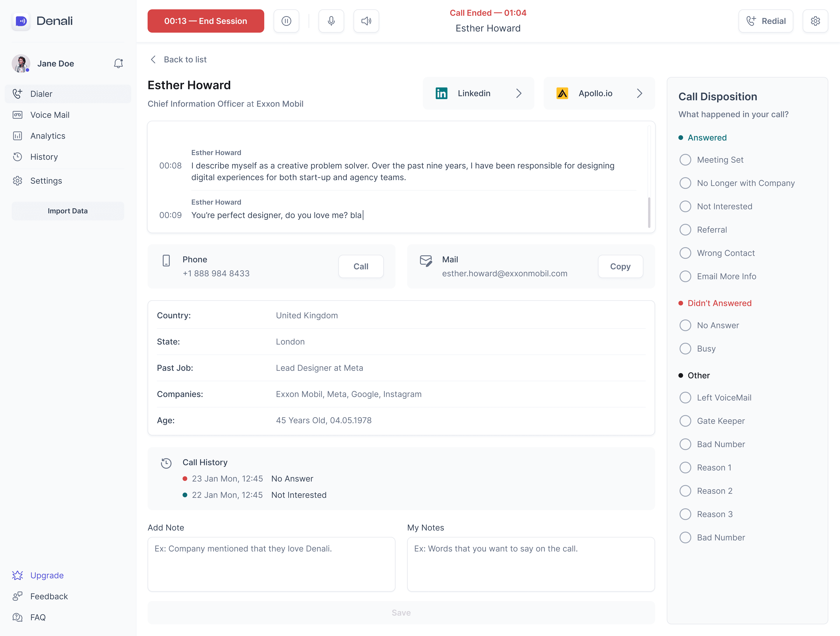Focus the Add Note text field
Viewport: 840px width, 636px height.
pos(271,564)
